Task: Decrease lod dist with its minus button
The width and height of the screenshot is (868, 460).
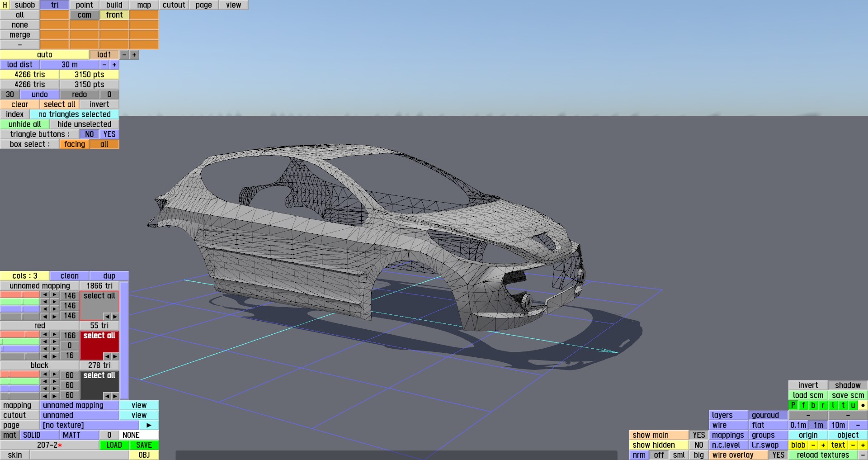Action: tap(104, 65)
